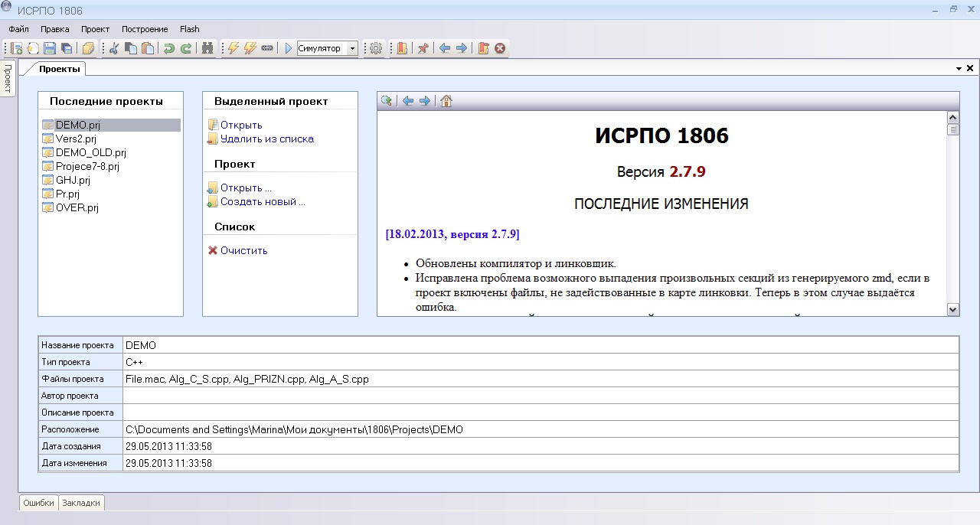Image resolution: width=980 pixels, height=525 pixels.
Task: Switch to the Закладки tab
Action: tap(81, 503)
